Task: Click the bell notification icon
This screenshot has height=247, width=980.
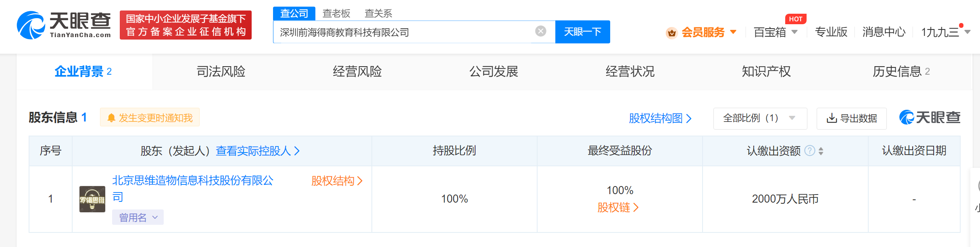Action: point(111,118)
